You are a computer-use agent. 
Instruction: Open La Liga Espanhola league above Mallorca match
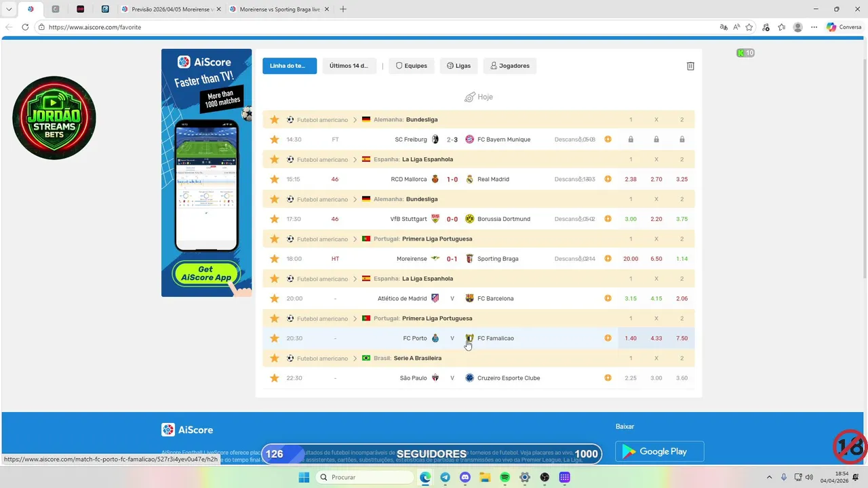pos(427,159)
